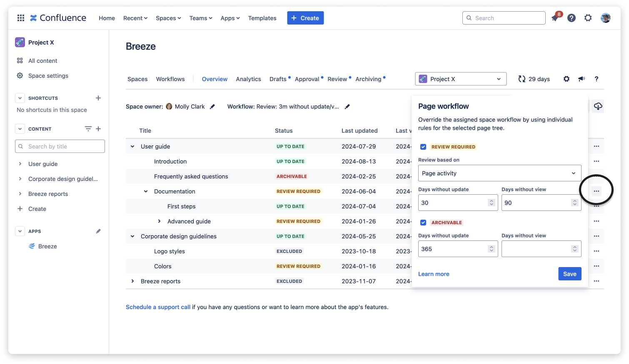Open Space settings in sidebar
The width and height of the screenshot is (629, 364).
click(x=48, y=76)
